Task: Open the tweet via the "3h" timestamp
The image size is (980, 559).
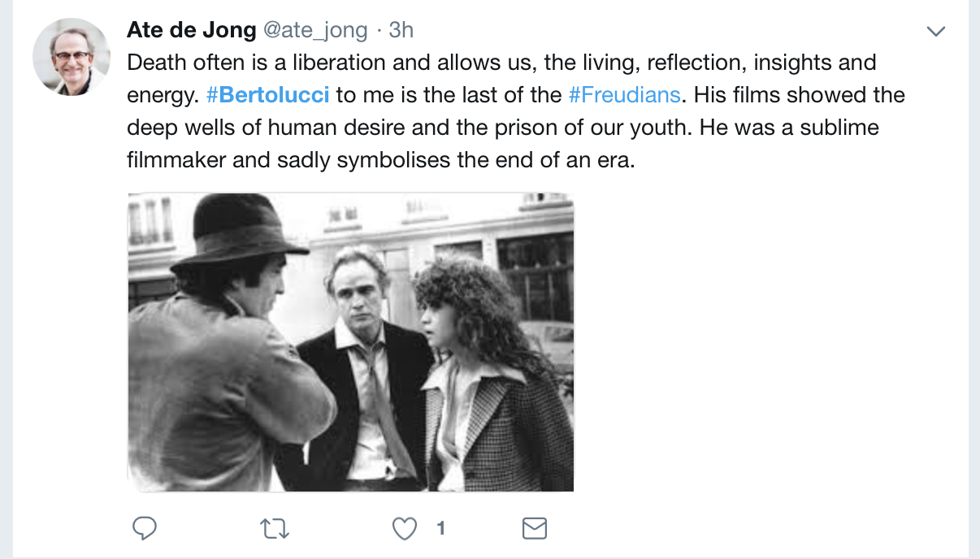Action: click(x=401, y=30)
